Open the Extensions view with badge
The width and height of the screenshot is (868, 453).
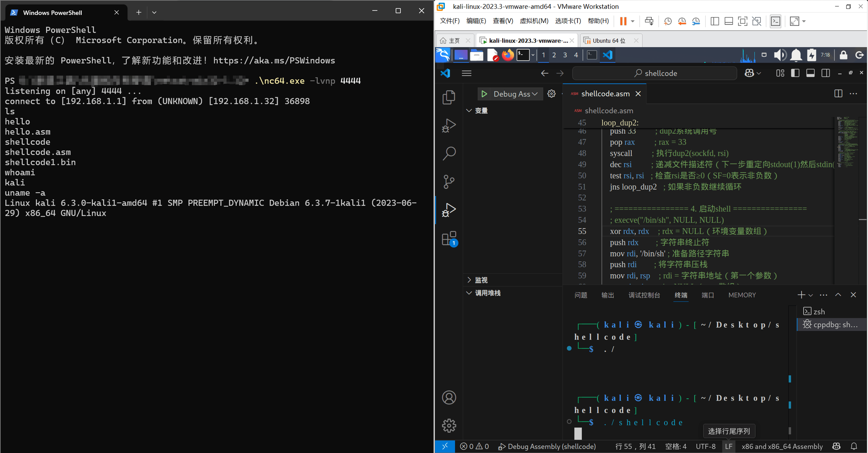tap(449, 238)
